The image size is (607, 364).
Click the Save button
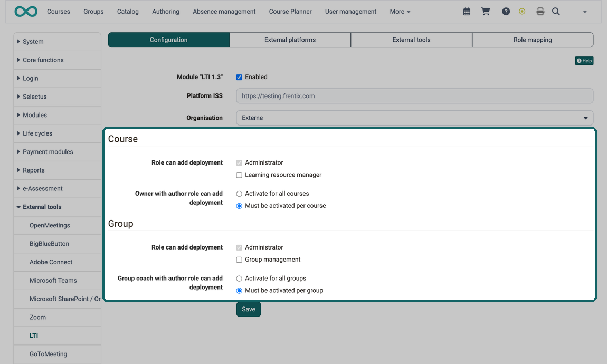pyautogui.click(x=249, y=309)
